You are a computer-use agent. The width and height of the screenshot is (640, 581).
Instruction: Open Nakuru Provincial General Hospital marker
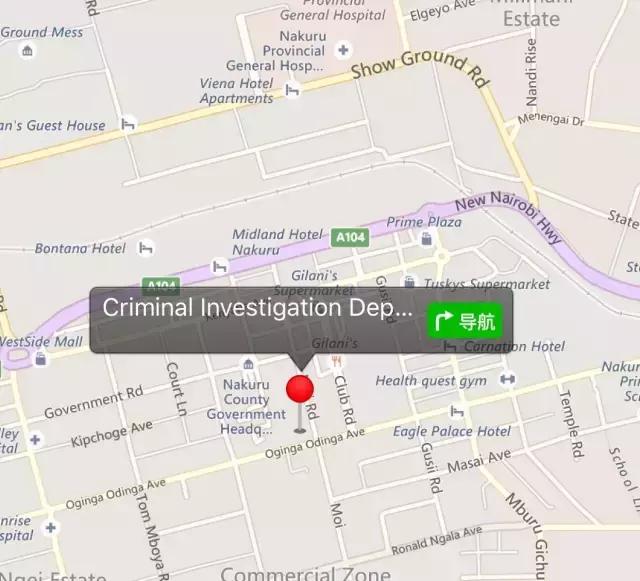[343, 50]
